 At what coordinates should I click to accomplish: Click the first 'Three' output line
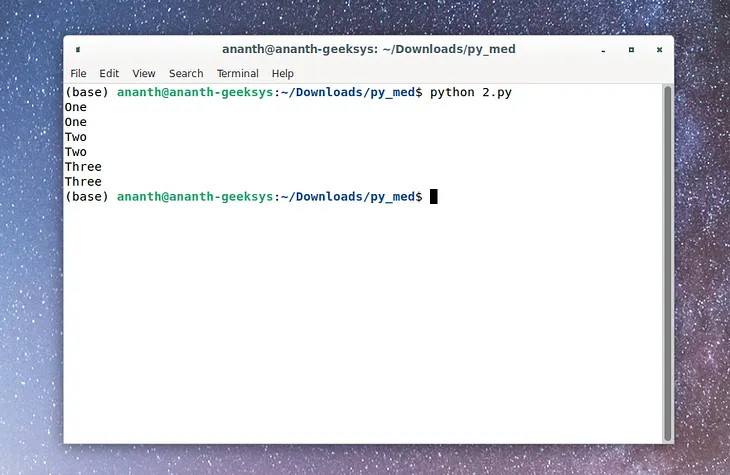point(83,167)
